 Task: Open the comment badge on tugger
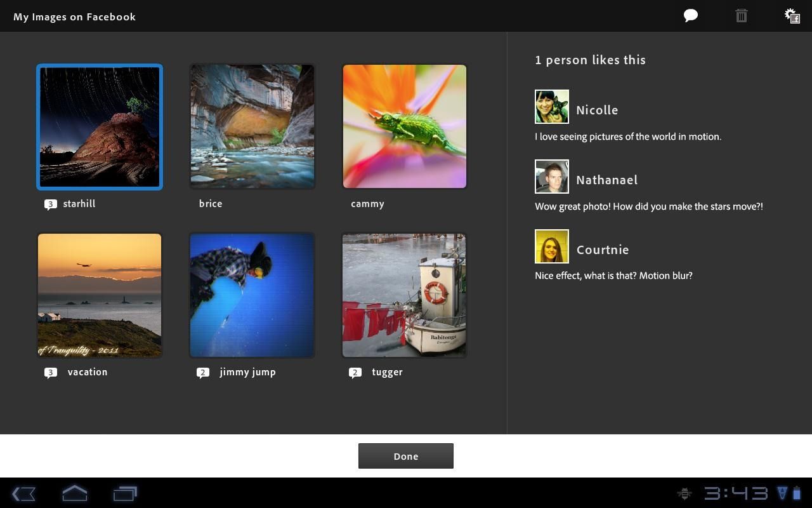pyautogui.click(x=355, y=373)
